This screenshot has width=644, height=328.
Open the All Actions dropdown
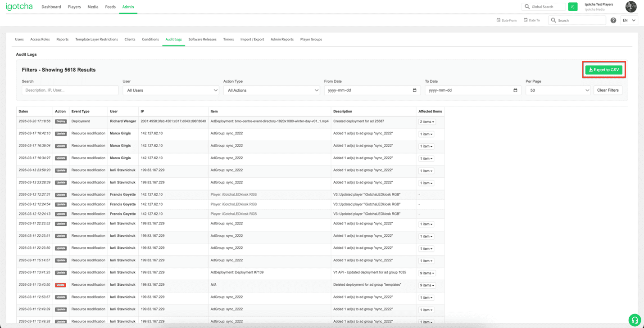272,90
